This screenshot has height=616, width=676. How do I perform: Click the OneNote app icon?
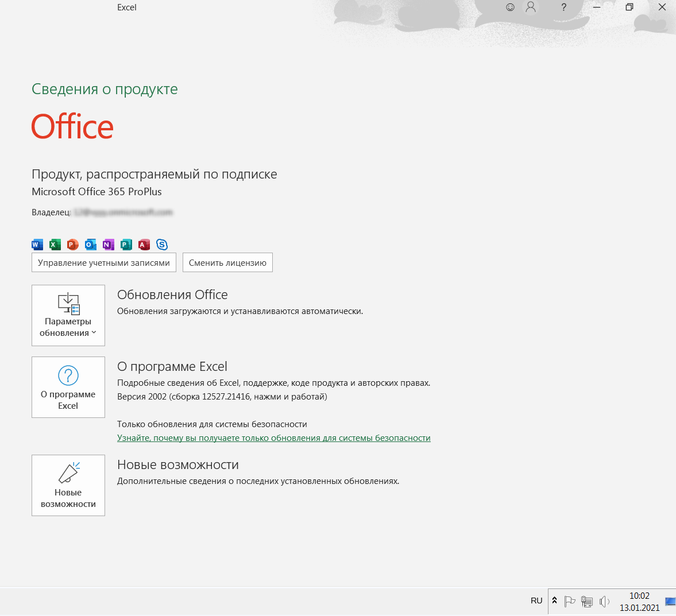click(x=108, y=245)
